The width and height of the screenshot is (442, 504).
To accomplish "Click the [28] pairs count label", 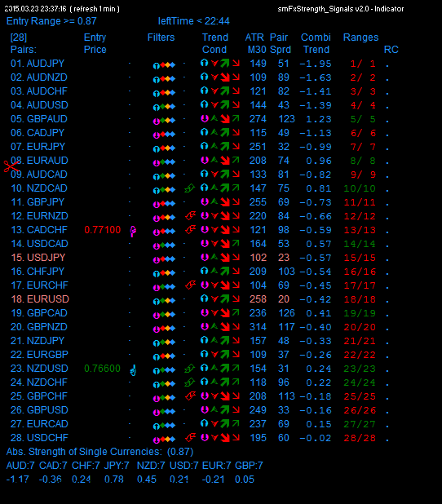I will 19,38.
